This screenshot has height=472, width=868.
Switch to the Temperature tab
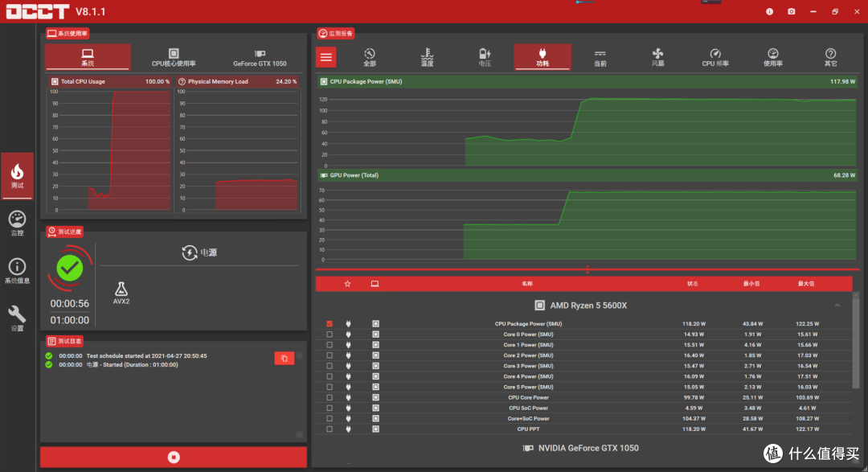[x=427, y=57]
